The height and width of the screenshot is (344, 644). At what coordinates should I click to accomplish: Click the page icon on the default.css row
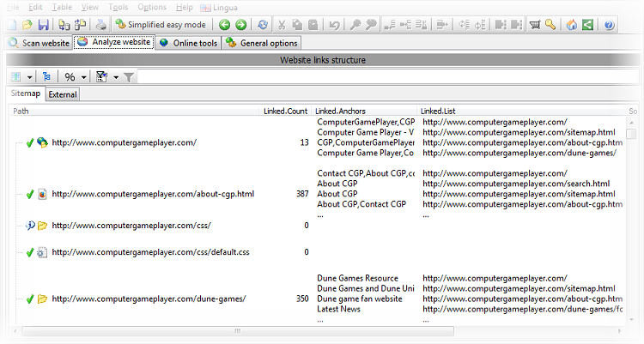coord(42,252)
